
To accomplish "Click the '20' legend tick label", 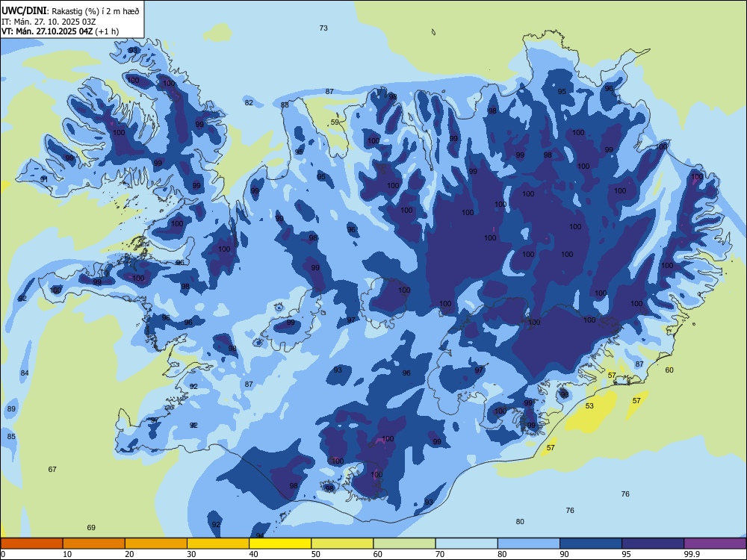I will (x=129, y=554).
